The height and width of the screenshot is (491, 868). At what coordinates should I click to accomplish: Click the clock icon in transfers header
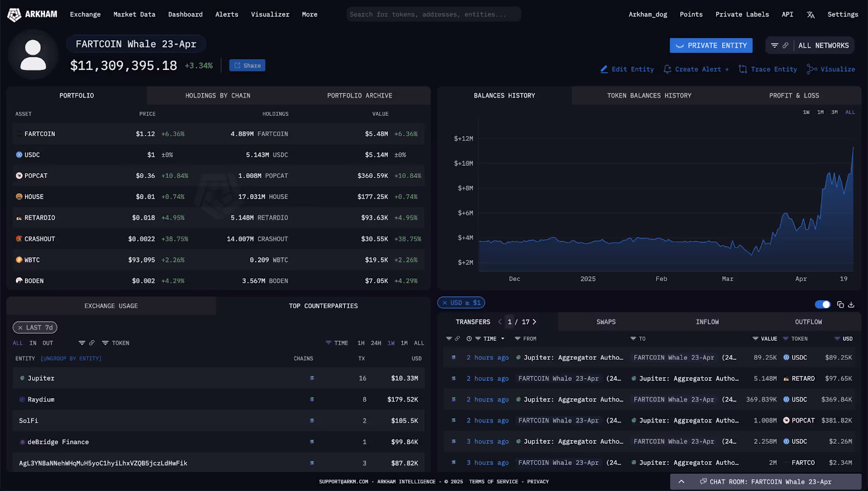[469, 339]
